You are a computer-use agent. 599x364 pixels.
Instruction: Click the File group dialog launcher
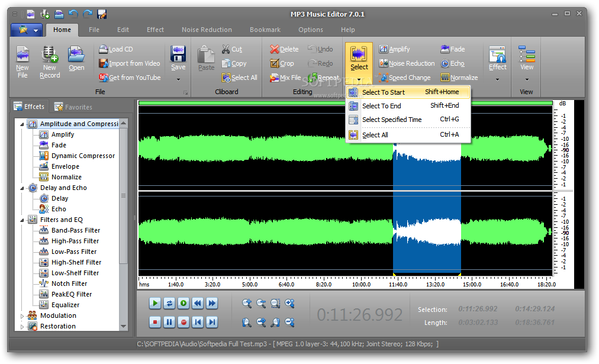click(x=186, y=92)
